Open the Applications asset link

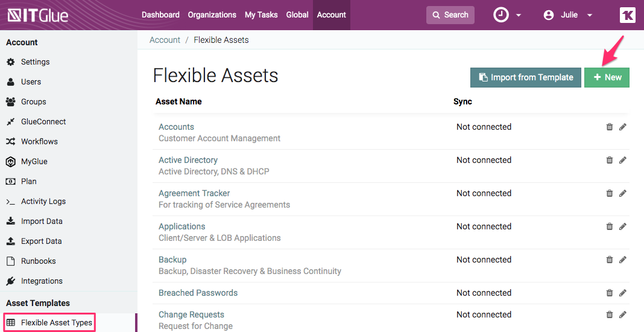click(182, 226)
